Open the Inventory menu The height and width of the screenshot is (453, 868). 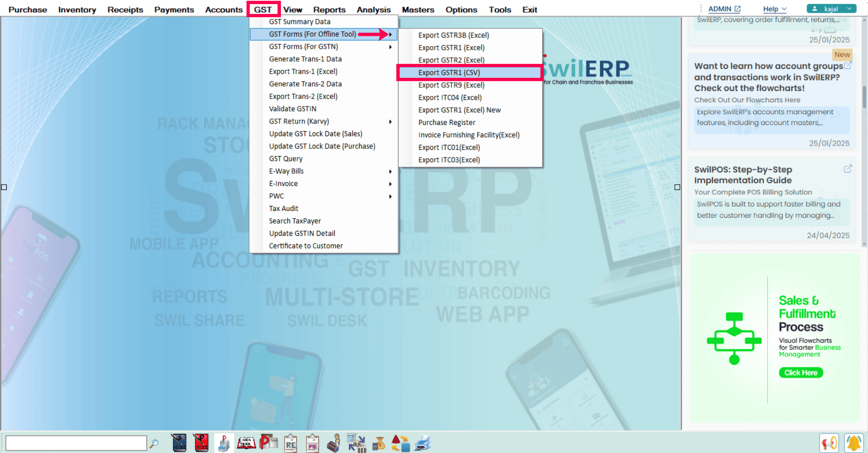[77, 10]
